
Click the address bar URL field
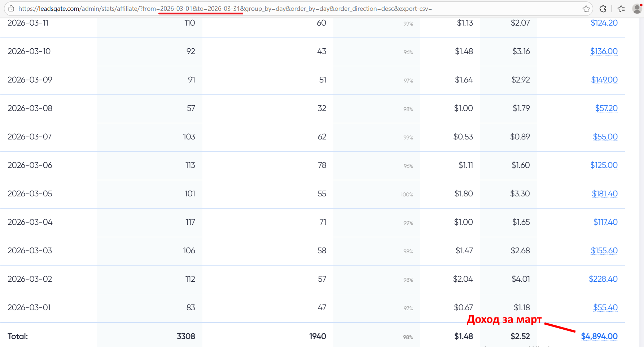(x=289, y=9)
